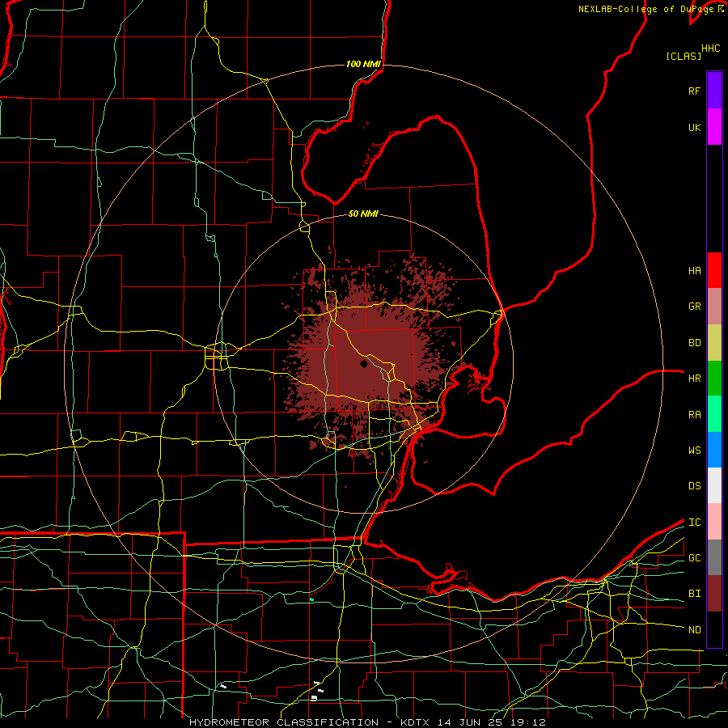The image size is (728, 728).
Task: Click the RA light-green legend swatch
Action: 714,414
